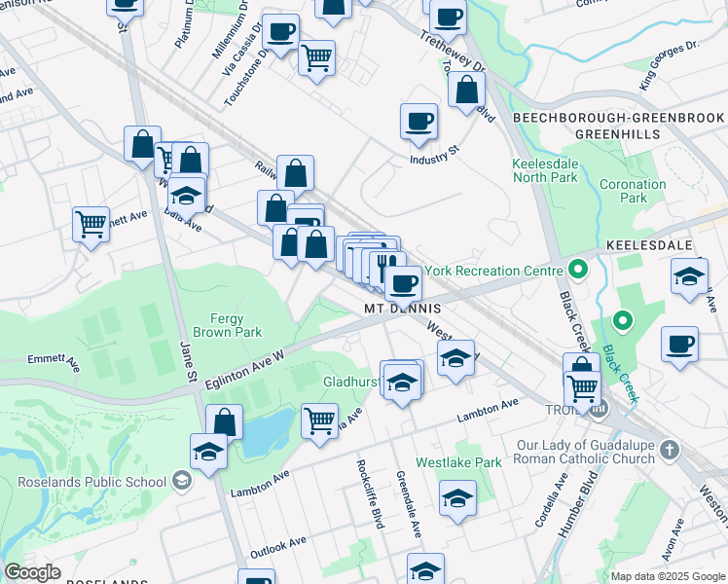728x584 pixels.
Task: Click the Fergy Brown Park label
Action: pyautogui.click(x=227, y=325)
